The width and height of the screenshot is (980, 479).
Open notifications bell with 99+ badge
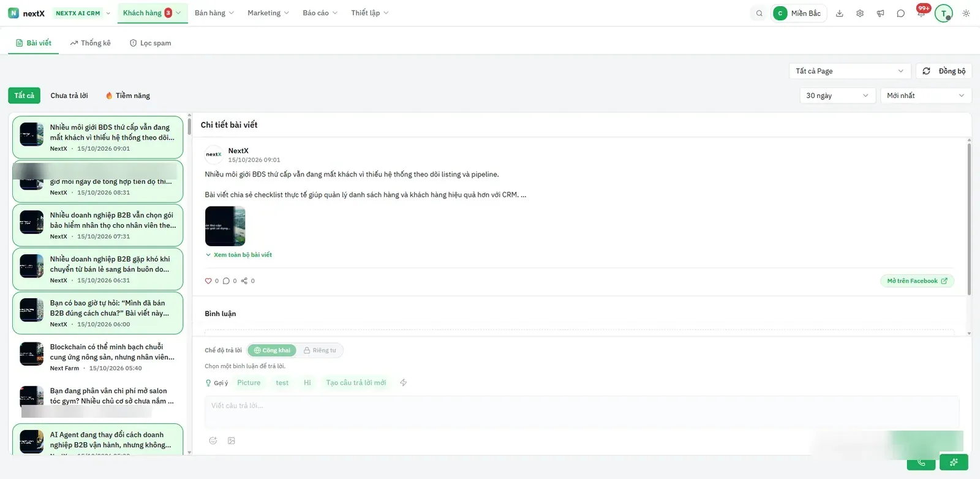click(921, 12)
